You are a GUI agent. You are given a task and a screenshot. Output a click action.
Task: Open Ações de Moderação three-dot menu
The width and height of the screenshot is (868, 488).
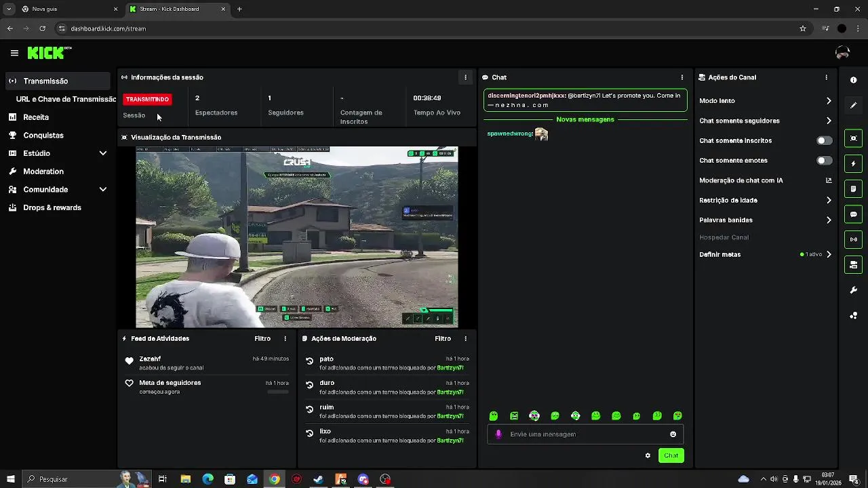465,338
